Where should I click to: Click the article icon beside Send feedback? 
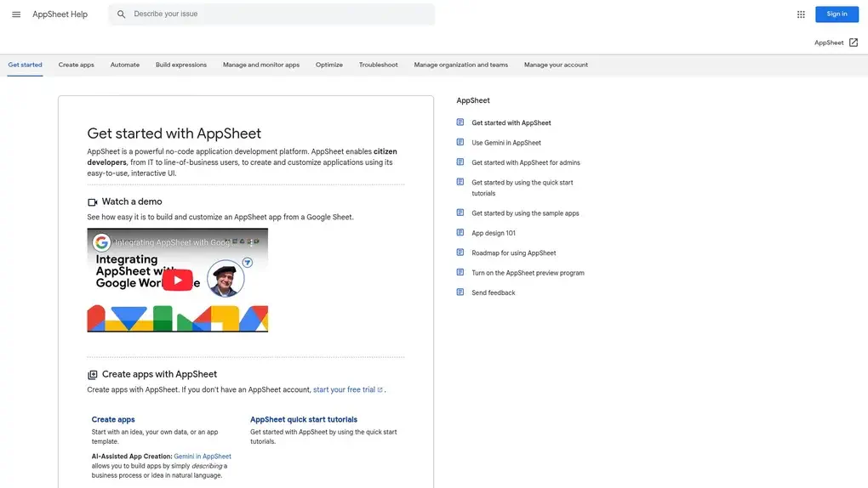[x=460, y=292]
